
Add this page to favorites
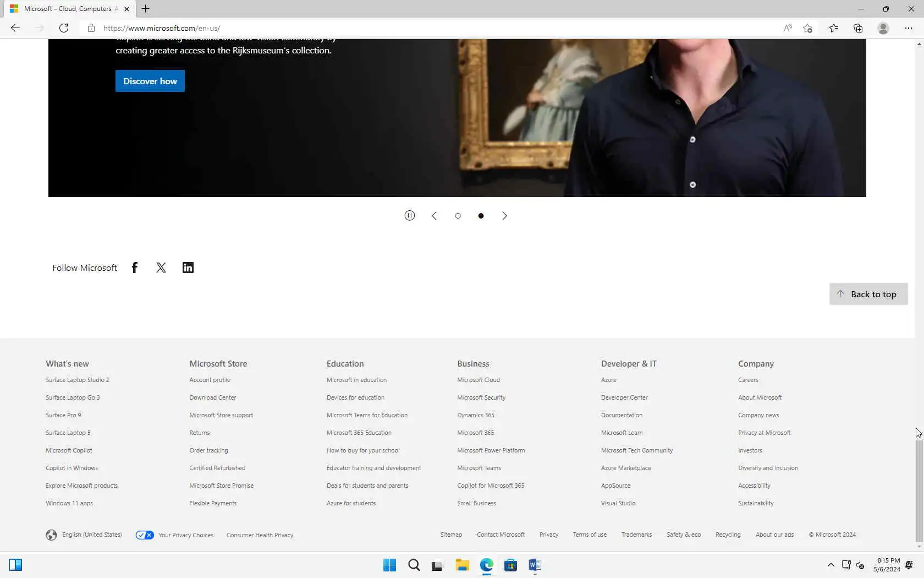(x=807, y=28)
